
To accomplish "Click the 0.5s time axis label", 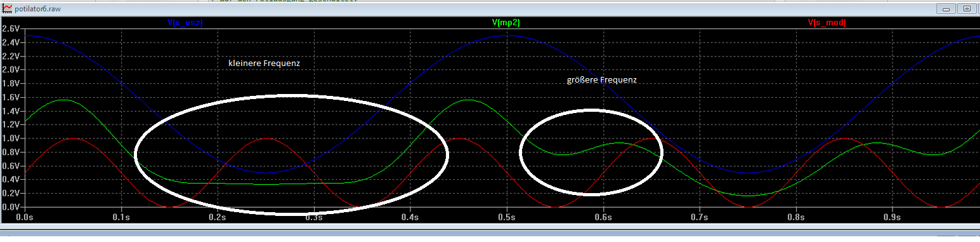I will point(507,218).
